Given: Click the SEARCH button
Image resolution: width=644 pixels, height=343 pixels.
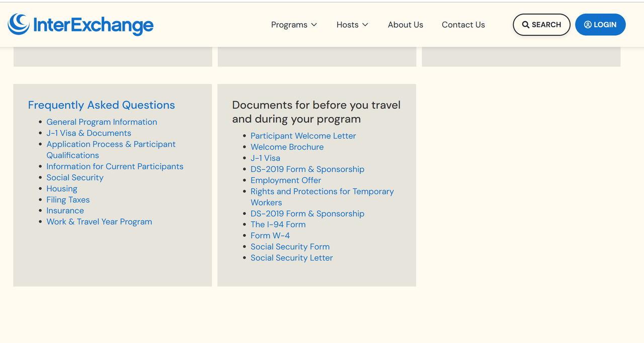Looking at the screenshot, I should pyautogui.click(x=541, y=25).
